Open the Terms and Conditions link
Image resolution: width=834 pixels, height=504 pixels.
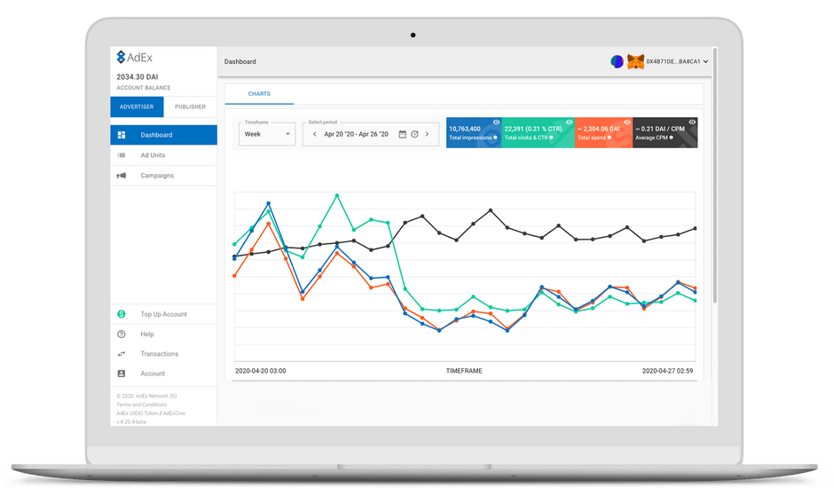(141, 405)
